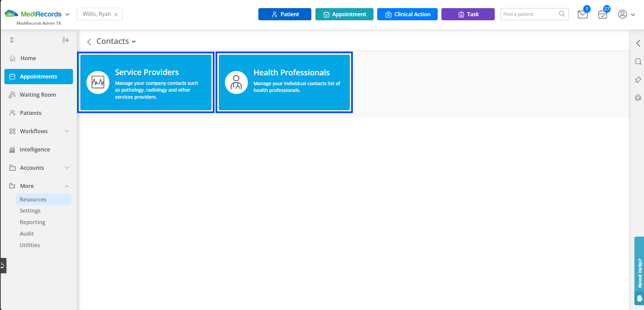
Task: Open the tasks calendar icon with badge 27
Action: [x=602, y=15]
